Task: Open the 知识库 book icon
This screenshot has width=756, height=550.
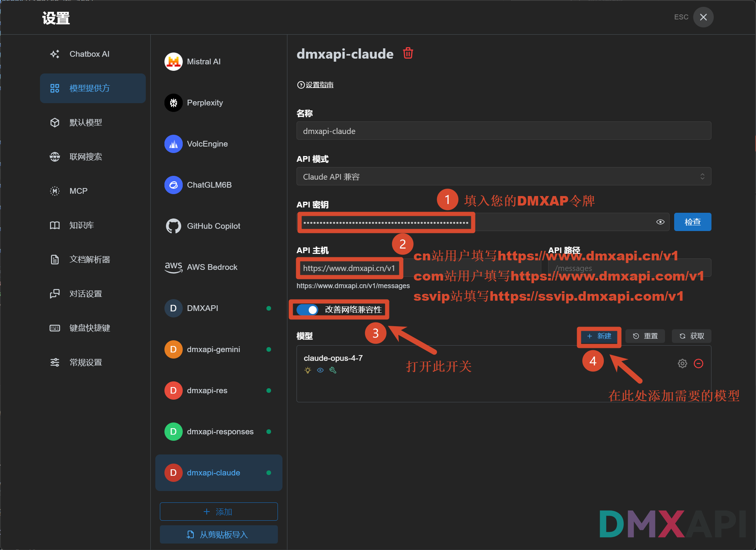Action: (55, 225)
